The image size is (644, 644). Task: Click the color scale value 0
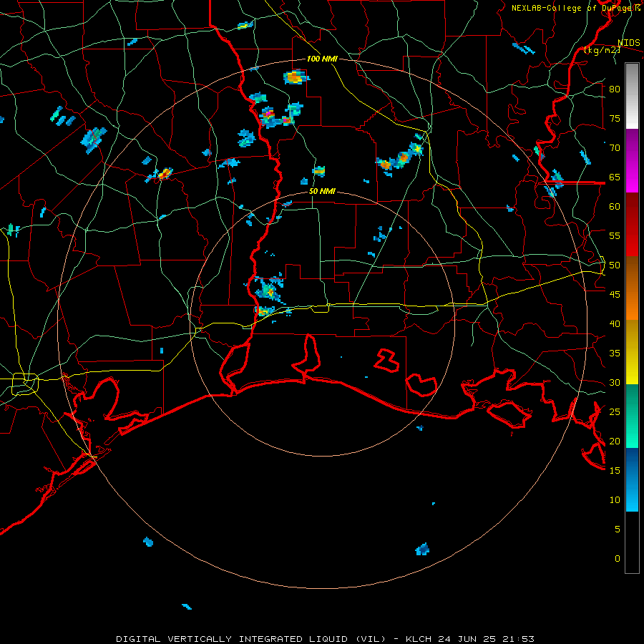coord(618,559)
